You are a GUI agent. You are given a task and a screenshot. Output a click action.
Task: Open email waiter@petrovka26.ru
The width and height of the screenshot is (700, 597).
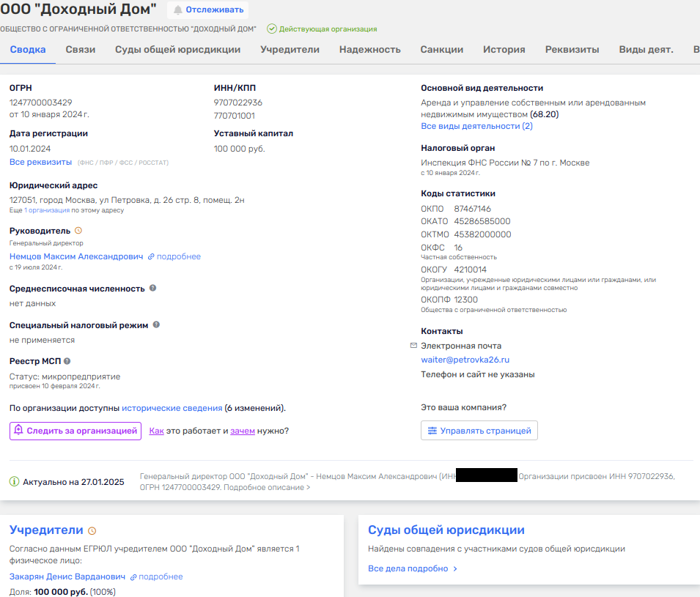(465, 360)
